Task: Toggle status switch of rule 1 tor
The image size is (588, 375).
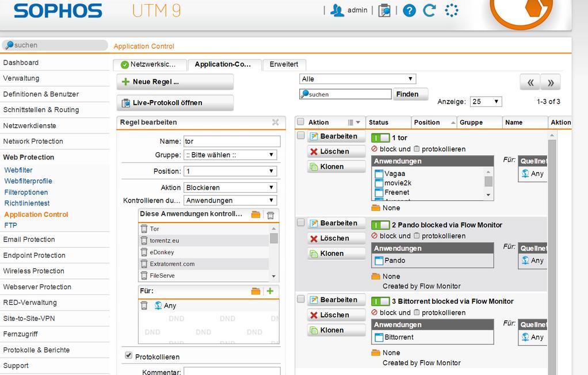Action: [380, 137]
